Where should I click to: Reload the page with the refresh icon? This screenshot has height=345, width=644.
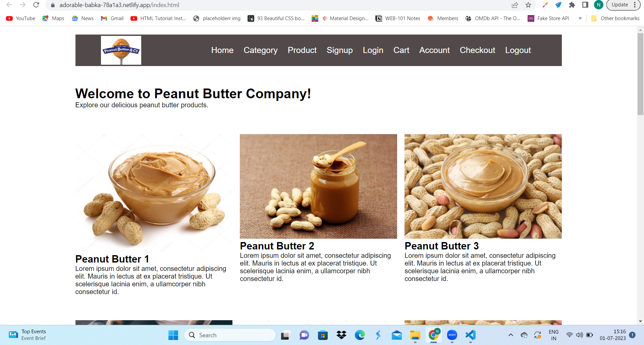click(36, 5)
